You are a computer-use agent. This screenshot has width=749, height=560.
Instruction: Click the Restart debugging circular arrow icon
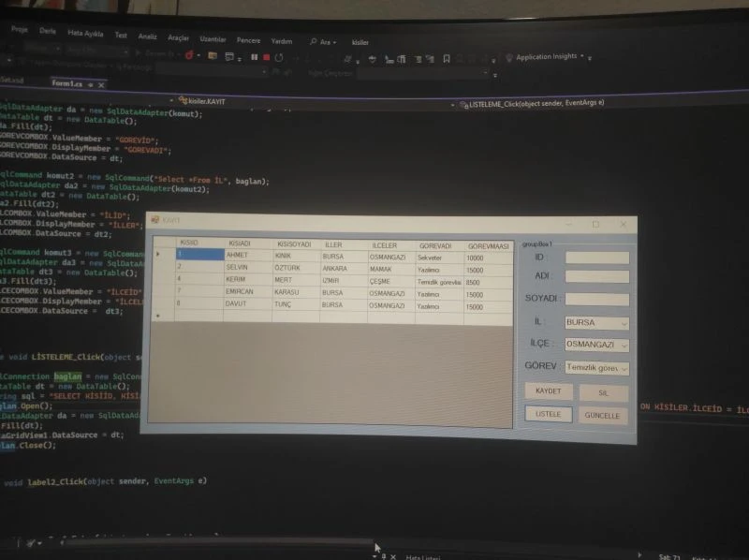(279, 57)
